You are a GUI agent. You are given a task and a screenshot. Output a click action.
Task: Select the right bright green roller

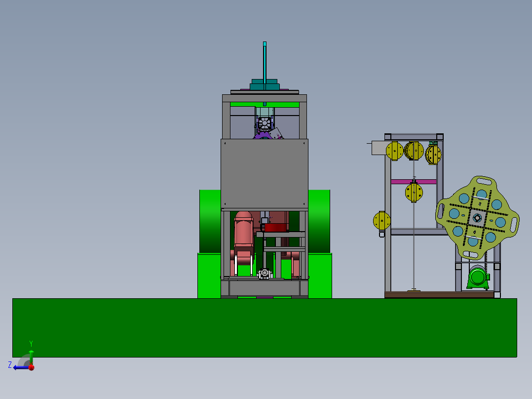pos(319,221)
